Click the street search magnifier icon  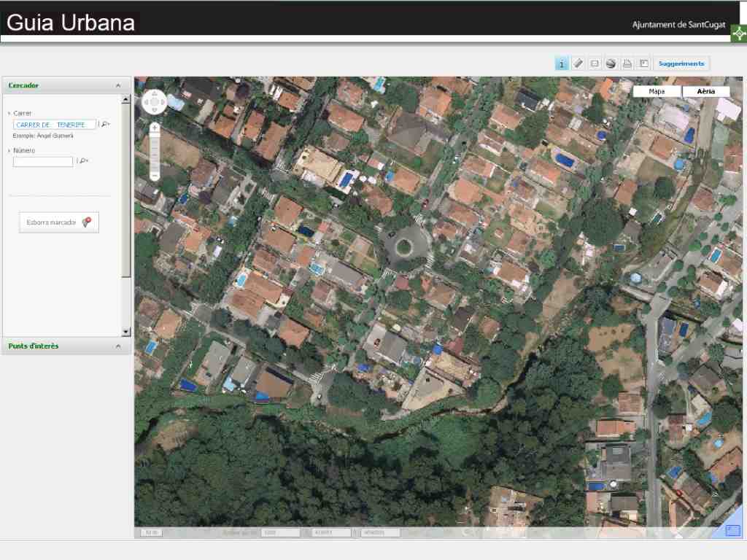tap(105, 124)
